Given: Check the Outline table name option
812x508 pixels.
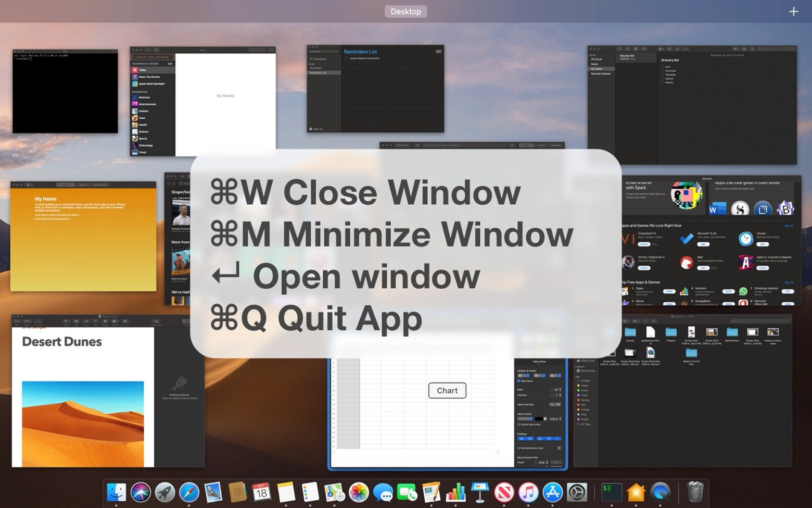Looking at the screenshot, I should [518, 425].
